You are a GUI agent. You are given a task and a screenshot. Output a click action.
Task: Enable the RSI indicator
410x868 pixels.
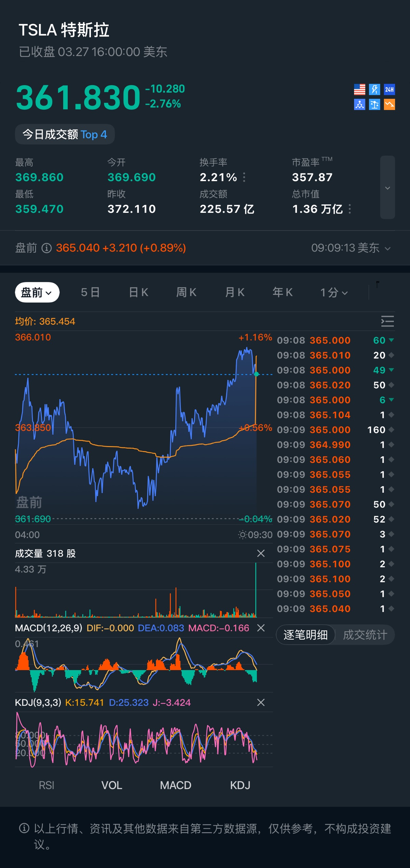click(x=46, y=785)
